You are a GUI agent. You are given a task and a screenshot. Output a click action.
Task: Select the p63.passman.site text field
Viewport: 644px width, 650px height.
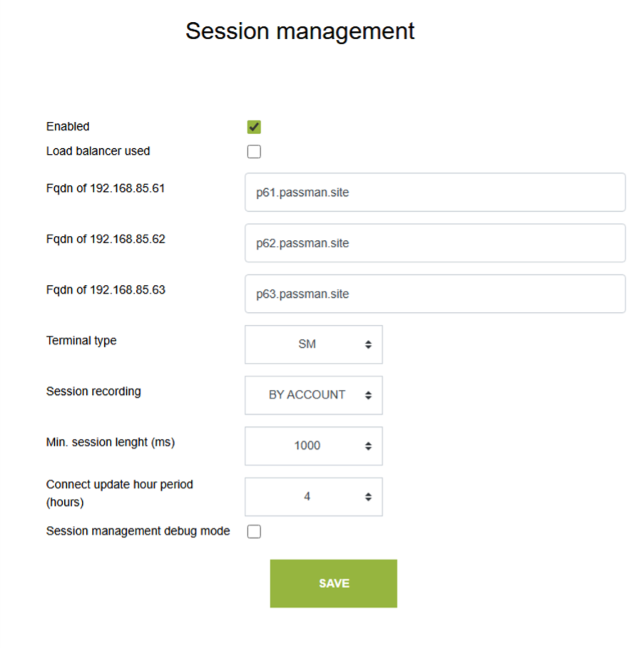[434, 294]
